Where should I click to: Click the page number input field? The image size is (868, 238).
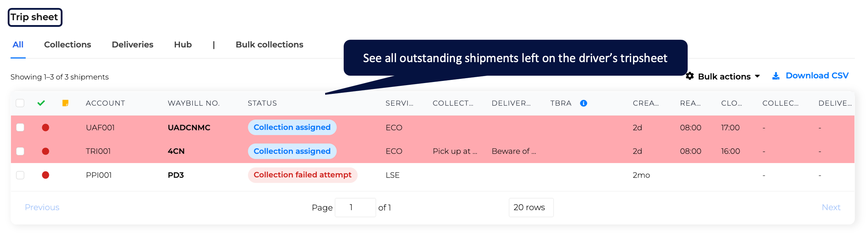point(355,207)
